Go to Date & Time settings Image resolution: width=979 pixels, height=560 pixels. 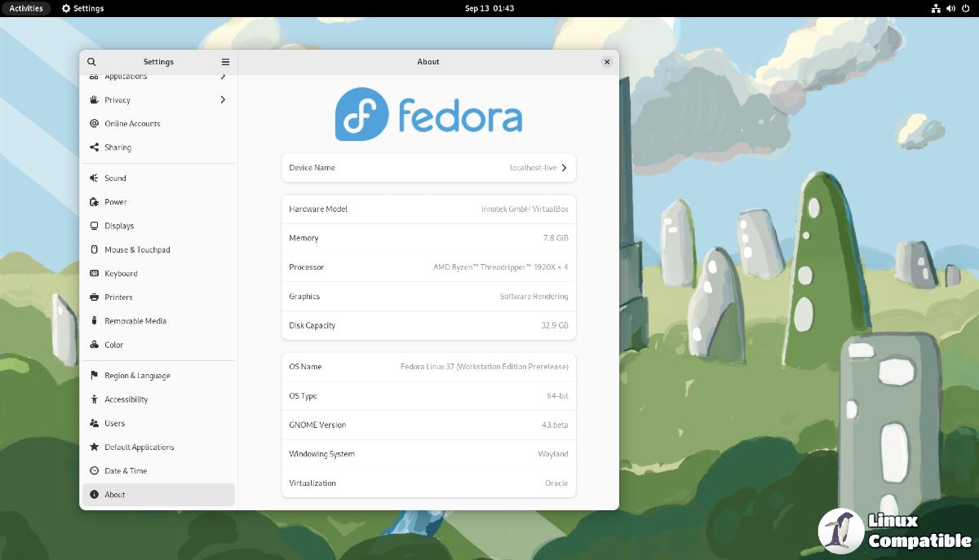coord(126,471)
